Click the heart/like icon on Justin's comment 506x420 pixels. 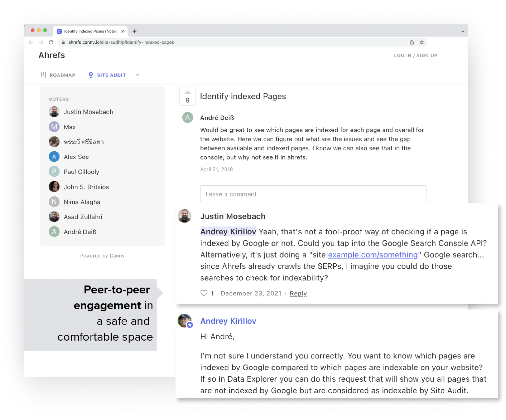pyautogui.click(x=203, y=293)
